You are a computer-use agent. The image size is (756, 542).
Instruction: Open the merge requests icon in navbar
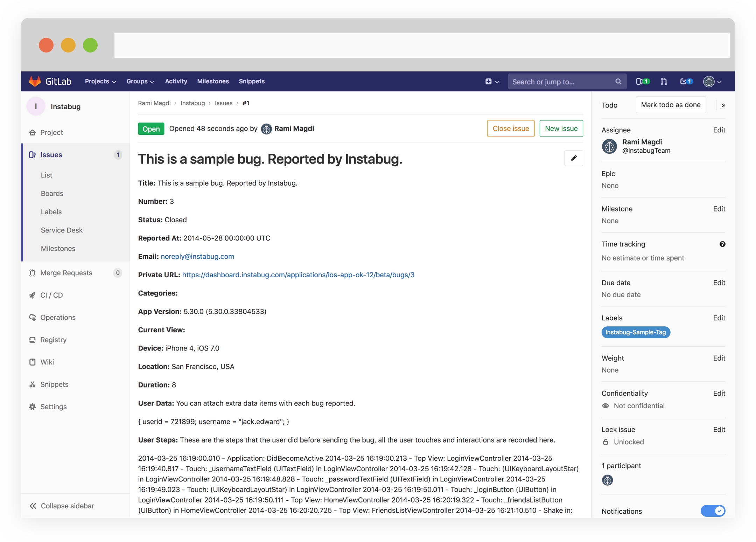tap(664, 82)
